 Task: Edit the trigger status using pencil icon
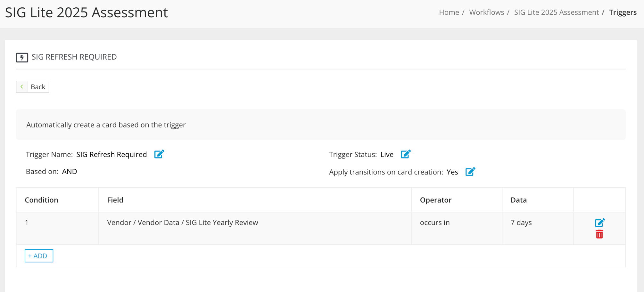(x=405, y=154)
